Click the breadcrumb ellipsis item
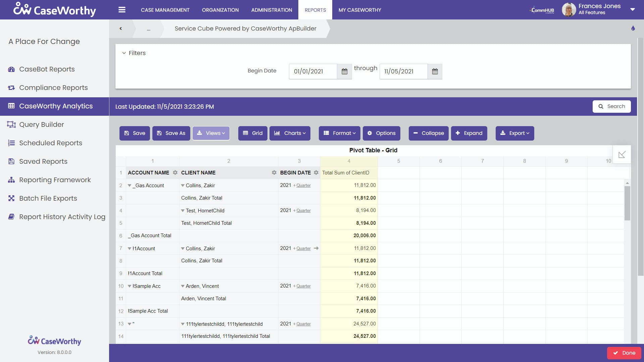 [148, 29]
